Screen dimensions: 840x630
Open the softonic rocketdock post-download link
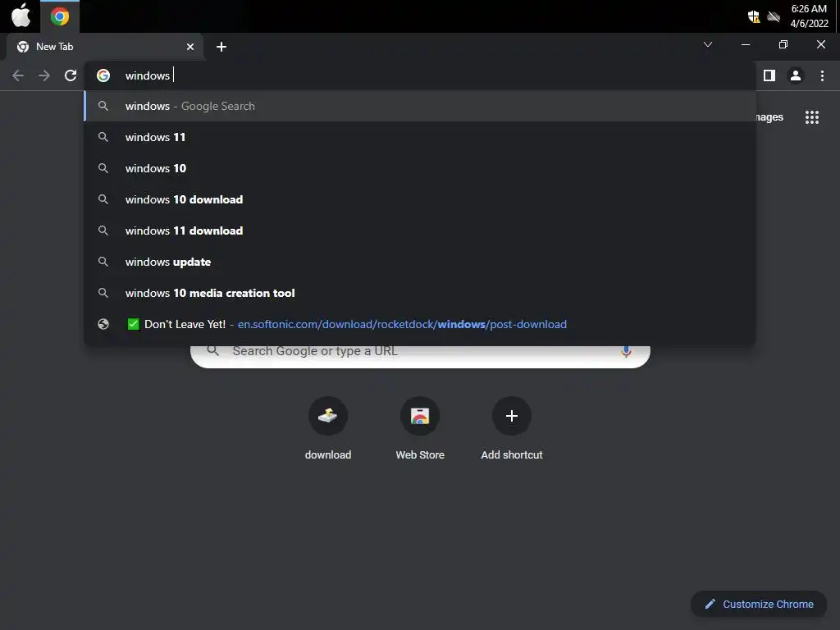coord(419,324)
